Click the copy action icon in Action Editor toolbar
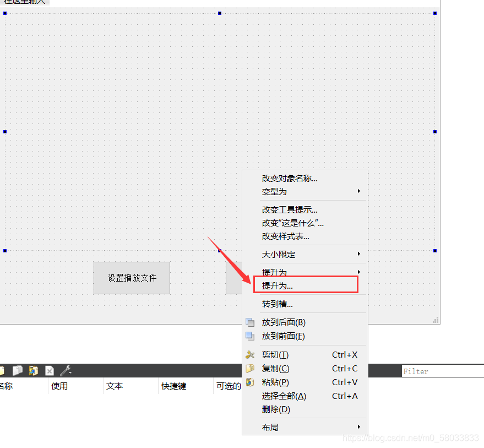The height and width of the screenshot is (448, 484). (18, 370)
